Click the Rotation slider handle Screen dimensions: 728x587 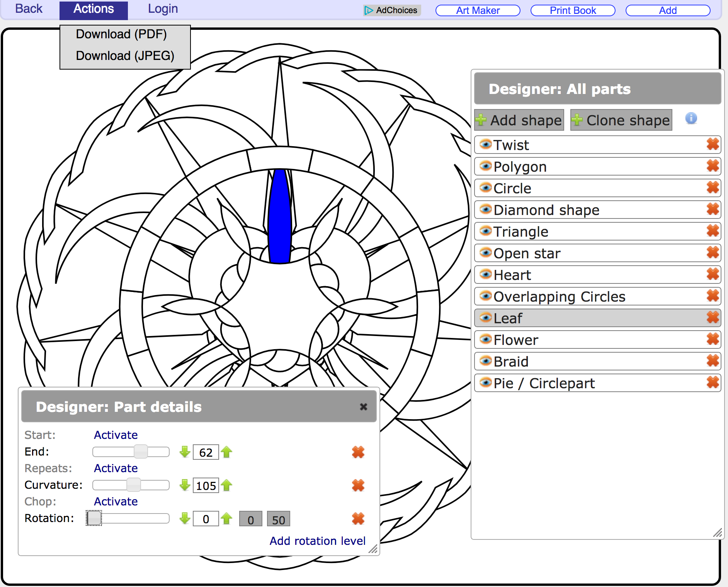tap(94, 518)
